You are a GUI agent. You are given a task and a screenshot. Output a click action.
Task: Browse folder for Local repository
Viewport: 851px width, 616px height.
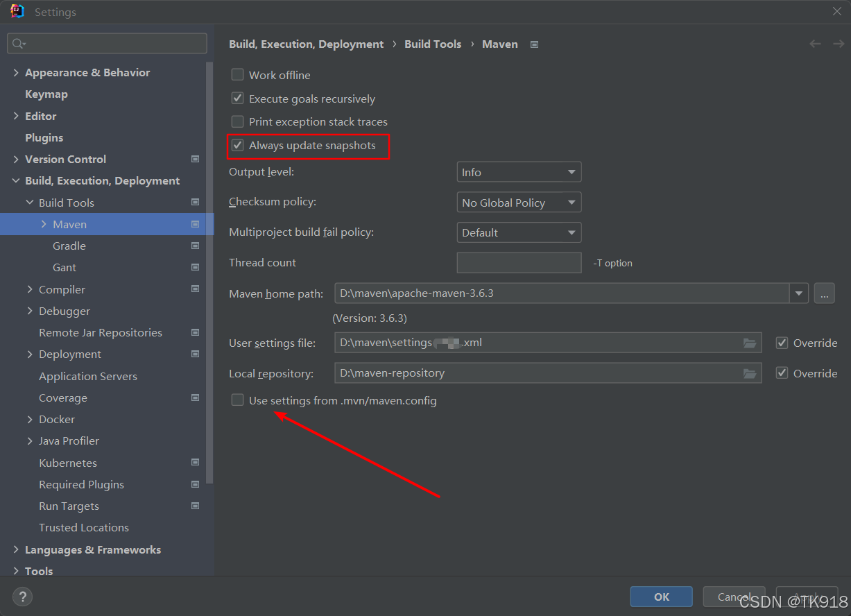750,373
